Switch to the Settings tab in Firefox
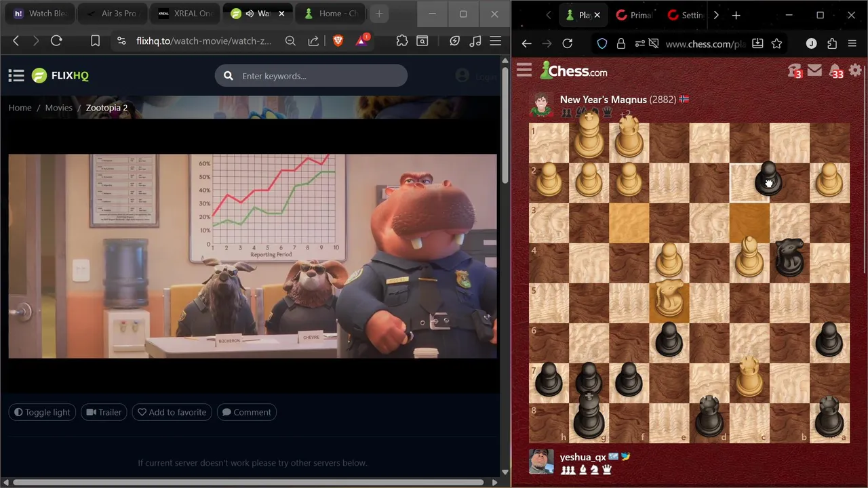 pos(686,15)
